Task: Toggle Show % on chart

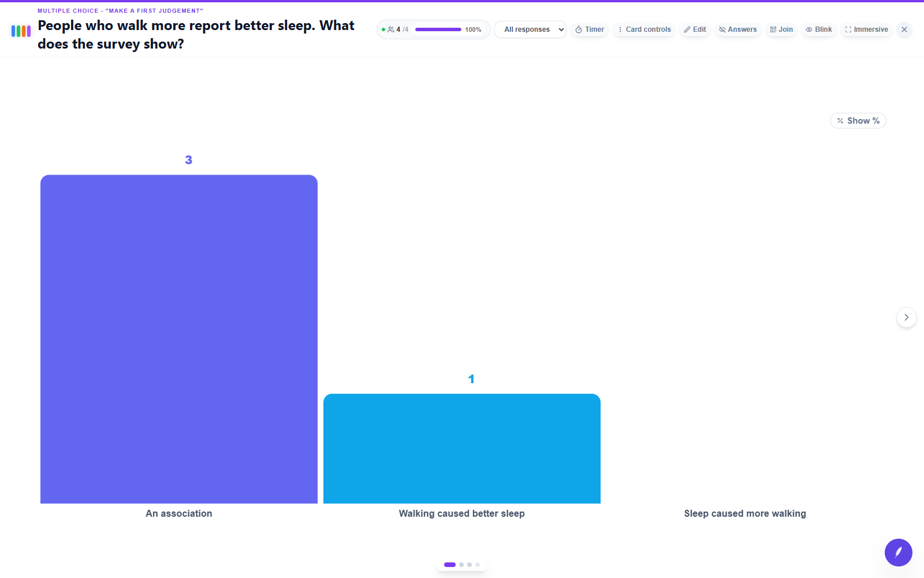Action: point(858,121)
